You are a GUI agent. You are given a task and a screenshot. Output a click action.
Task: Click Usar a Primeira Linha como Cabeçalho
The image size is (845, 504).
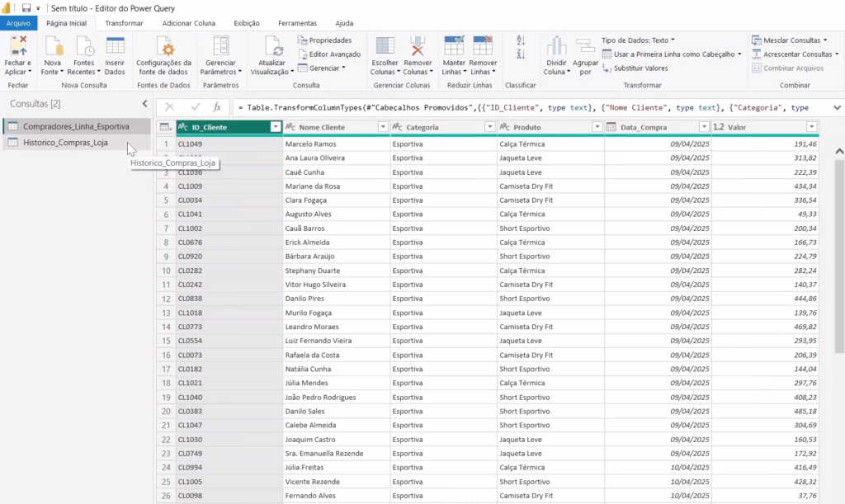coord(672,54)
